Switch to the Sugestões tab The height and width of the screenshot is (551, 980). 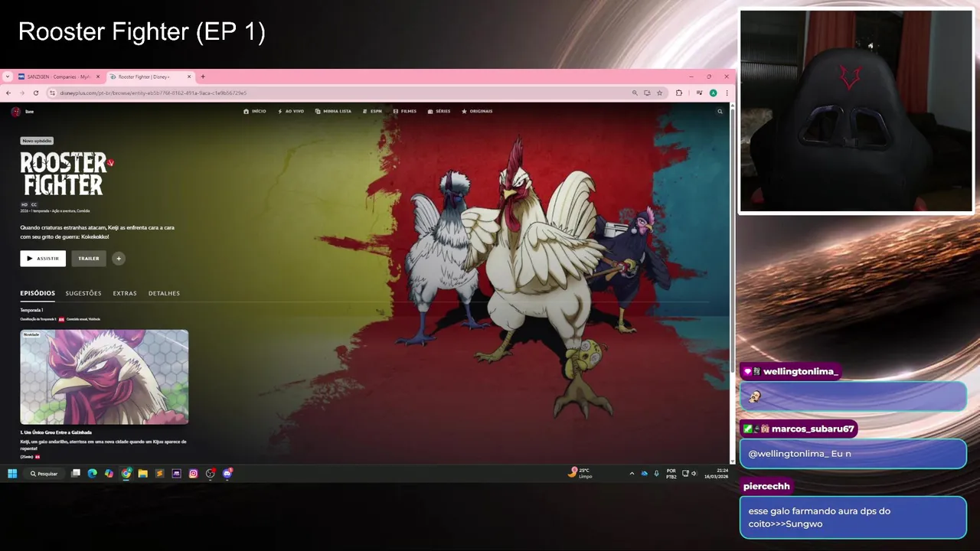tap(83, 293)
